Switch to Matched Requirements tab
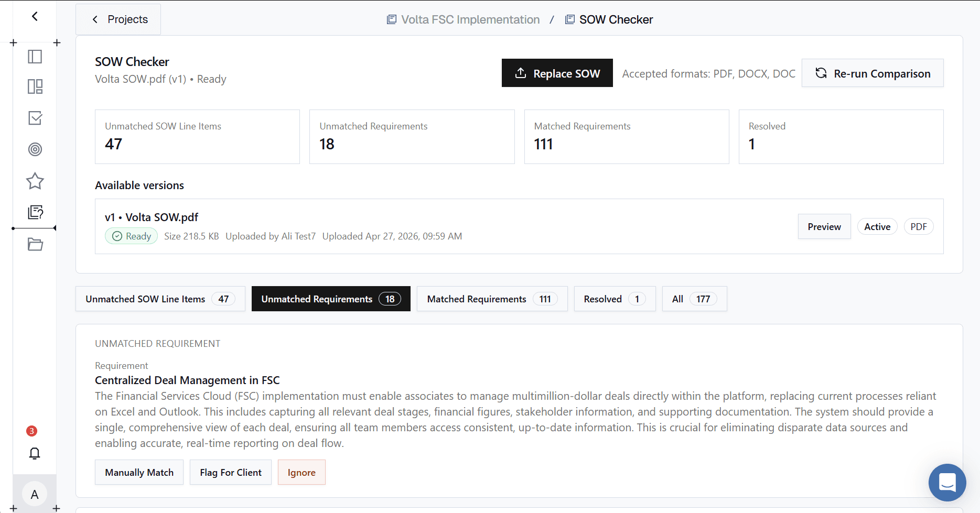 coord(492,299)
